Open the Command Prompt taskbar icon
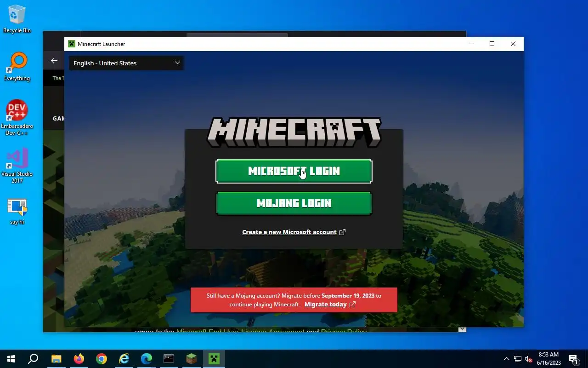This screenshot has width=588, height=368. [x=169, y=359]
